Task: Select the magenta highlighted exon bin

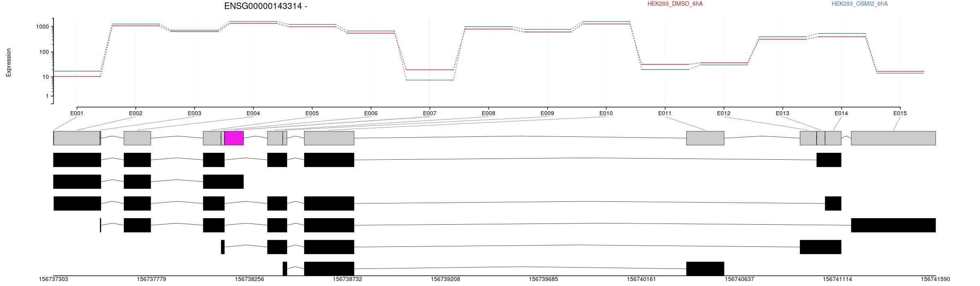Action: pos(234,138)
